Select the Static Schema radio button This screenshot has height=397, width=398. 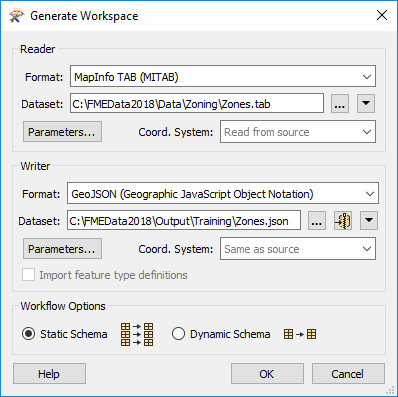(x=28, y=334)
